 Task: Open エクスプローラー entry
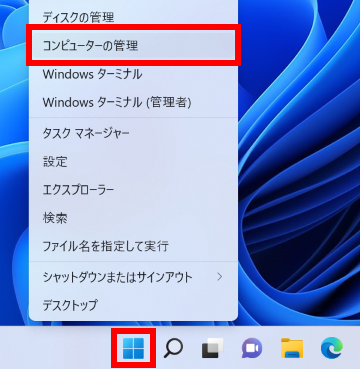[x=133, y=190]
